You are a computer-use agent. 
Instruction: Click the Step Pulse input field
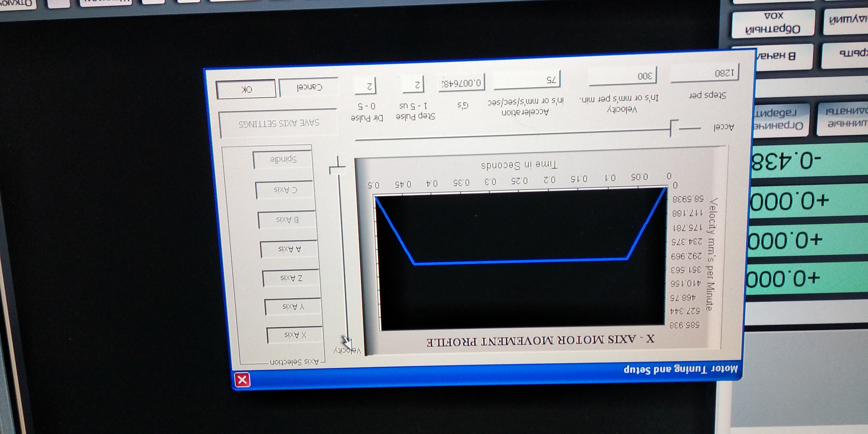(413, 85)
